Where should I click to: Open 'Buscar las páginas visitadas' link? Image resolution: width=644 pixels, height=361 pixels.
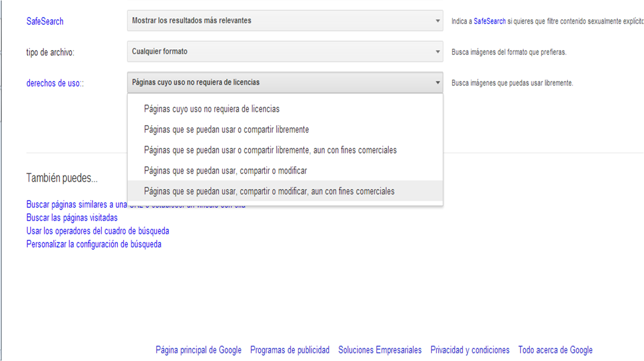[x=72, y=218]
